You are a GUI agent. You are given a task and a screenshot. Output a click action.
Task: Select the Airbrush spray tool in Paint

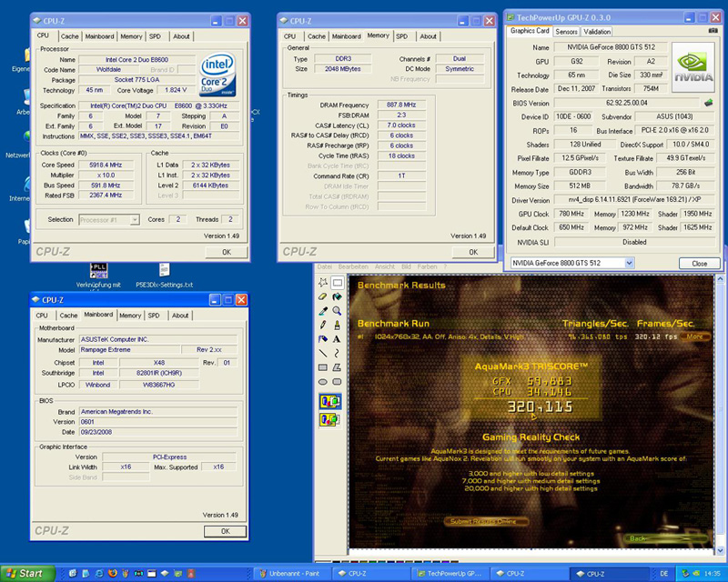tap(323, 339)
